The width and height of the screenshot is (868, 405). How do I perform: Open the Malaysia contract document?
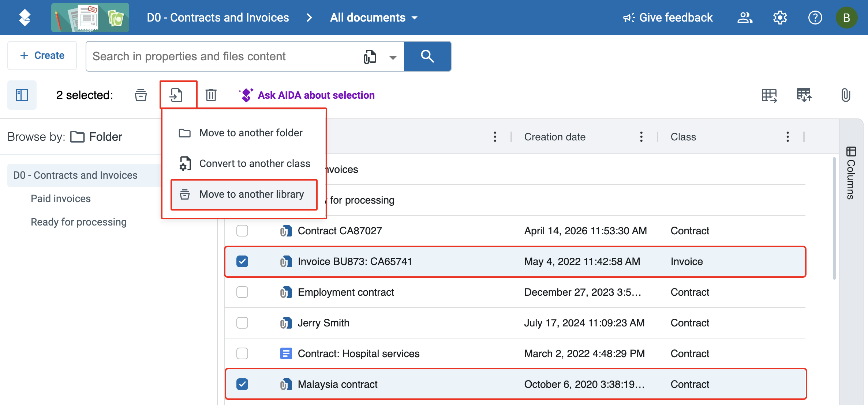[337, 385]
